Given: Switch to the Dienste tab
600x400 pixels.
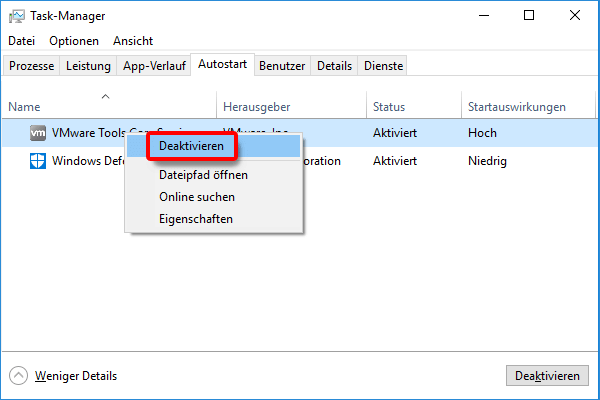Looking at the screenshot, I should click(383, 66).
